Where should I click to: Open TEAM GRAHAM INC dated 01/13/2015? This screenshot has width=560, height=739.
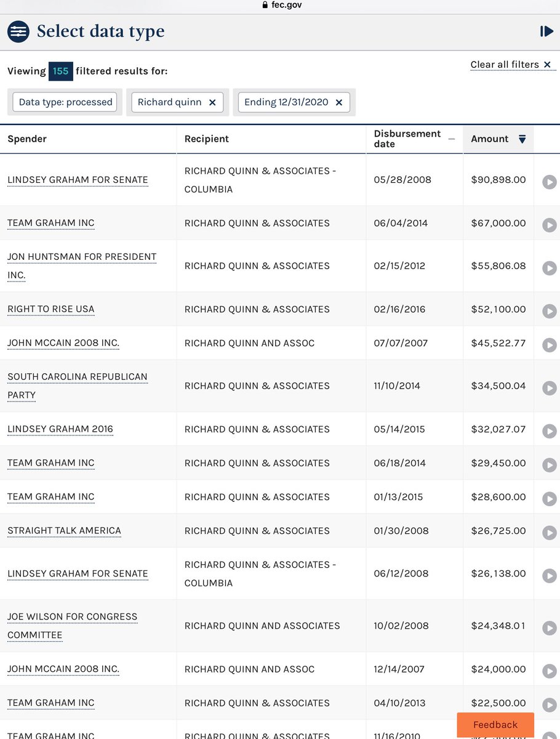coord(51,497)
